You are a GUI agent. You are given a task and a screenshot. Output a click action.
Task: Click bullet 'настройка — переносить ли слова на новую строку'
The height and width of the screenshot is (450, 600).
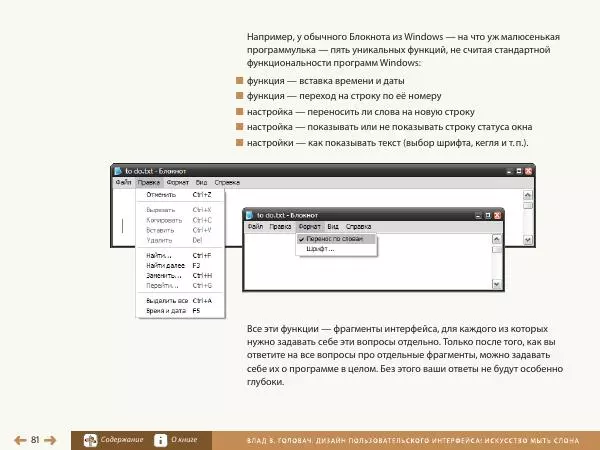point(361,112)
